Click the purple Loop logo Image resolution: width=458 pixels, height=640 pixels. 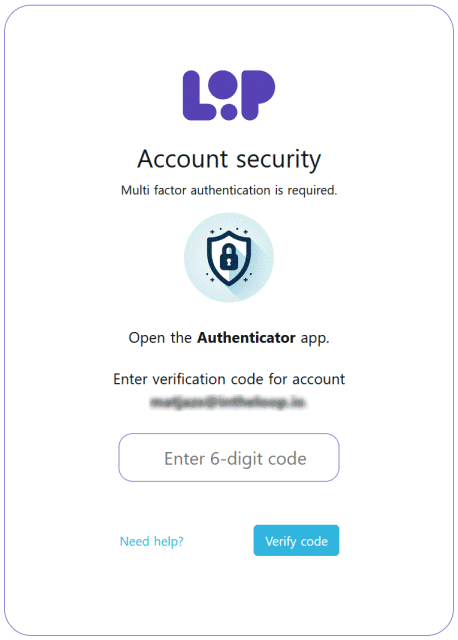coord(229,95)
